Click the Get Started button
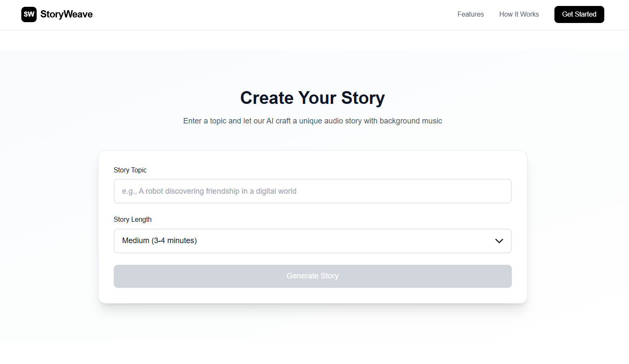629x364 pixels. click(x=579, y=14)
